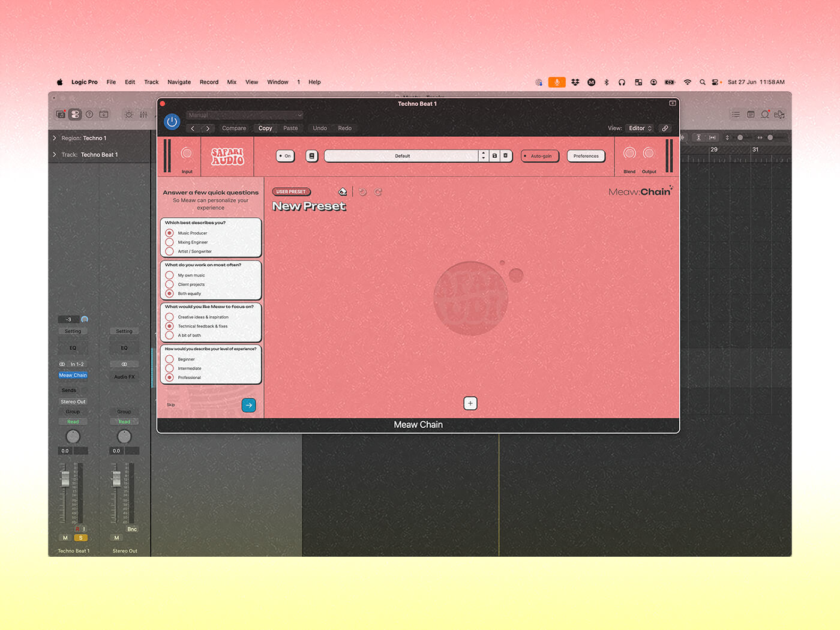Click the Compare button
The height and width of the screenshot is (630, 840).
pos(234,128)
